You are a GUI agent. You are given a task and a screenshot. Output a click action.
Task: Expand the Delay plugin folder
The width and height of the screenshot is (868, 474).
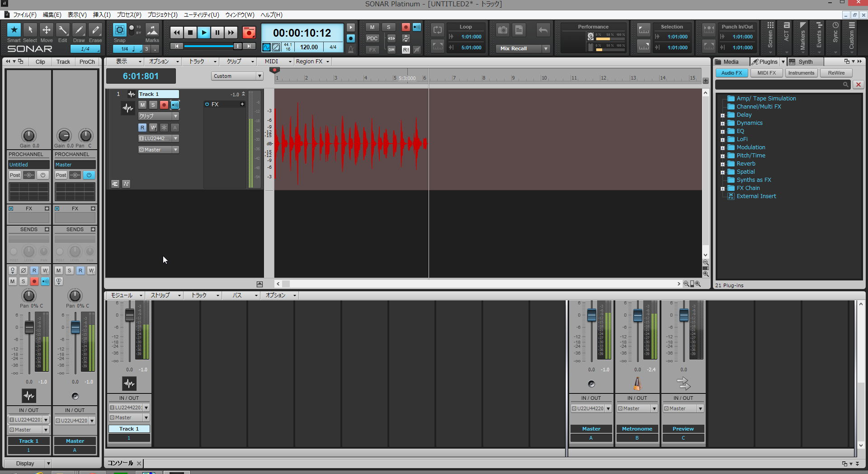tap(722, 115)
